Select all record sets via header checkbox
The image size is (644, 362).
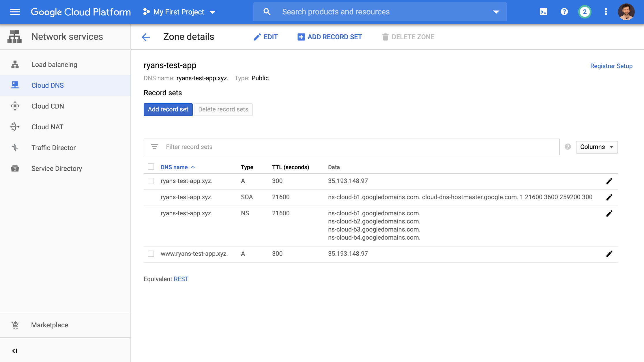[x=151, y=167]
